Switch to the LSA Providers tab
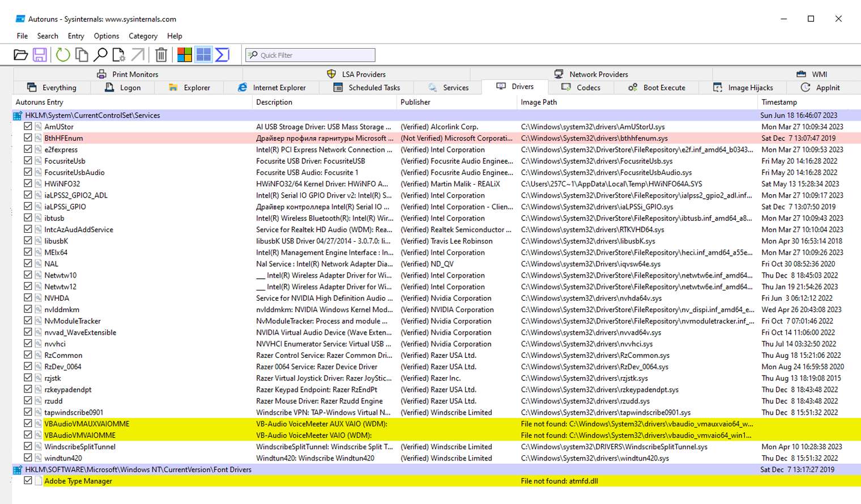The image size is (861, 504). click(356, 74)
